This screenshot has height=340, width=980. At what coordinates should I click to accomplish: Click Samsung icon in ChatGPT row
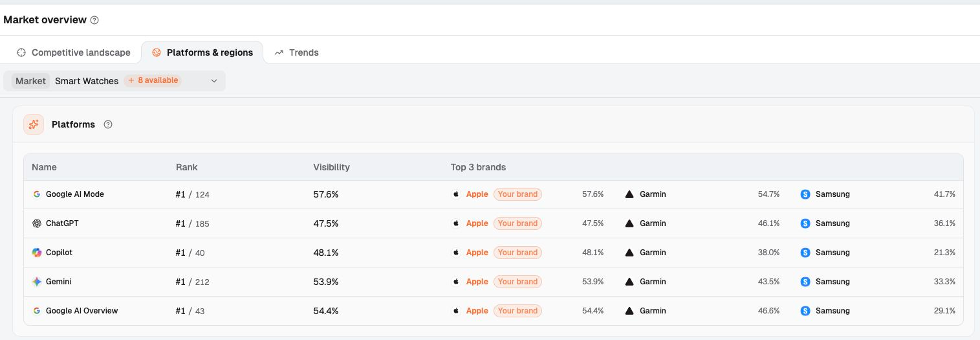(805, 223)
